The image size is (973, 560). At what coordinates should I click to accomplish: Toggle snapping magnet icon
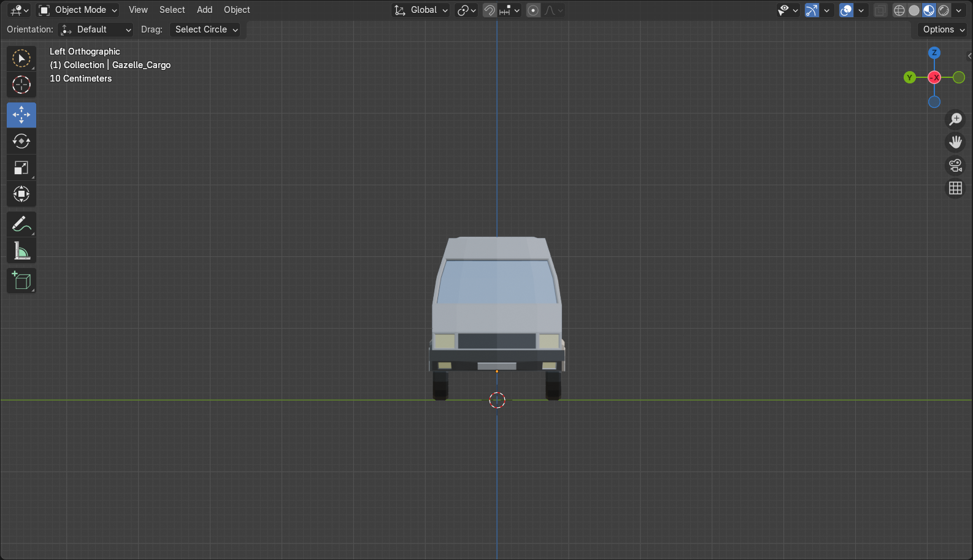[x=489, y=10]
